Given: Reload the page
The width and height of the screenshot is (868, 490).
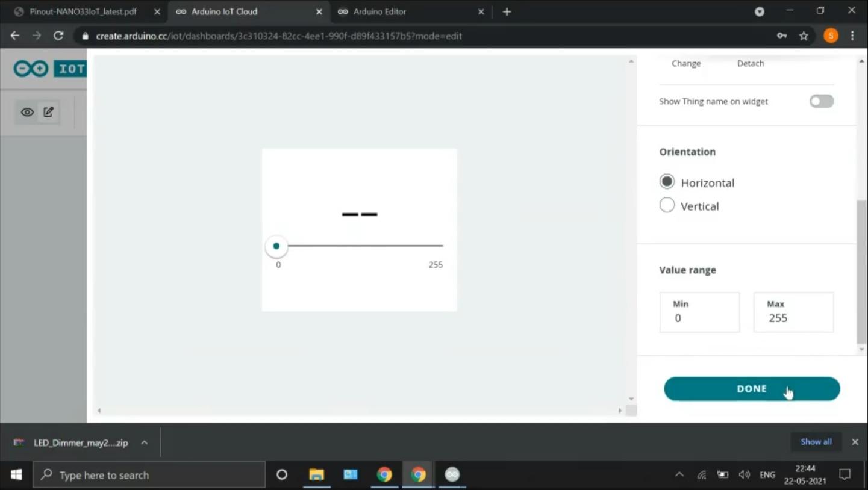Looking at the screenshot, I should click(x=58, y=36).
